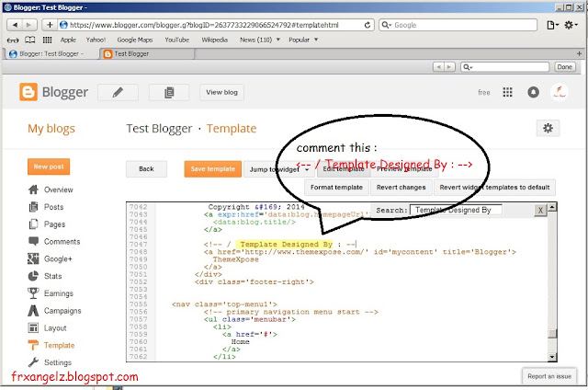Open Apple bookmark

coord(68,40)
